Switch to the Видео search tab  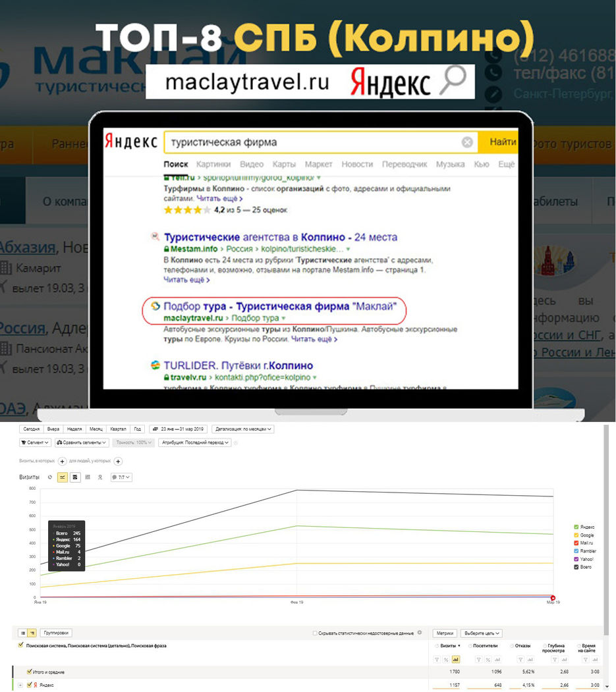click(252, 164)
